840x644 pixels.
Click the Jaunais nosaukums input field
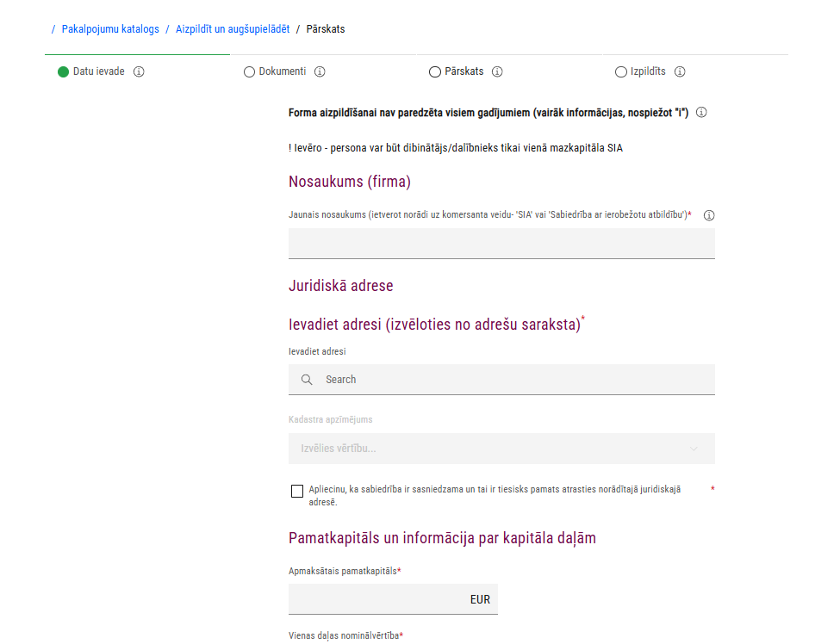501,244
